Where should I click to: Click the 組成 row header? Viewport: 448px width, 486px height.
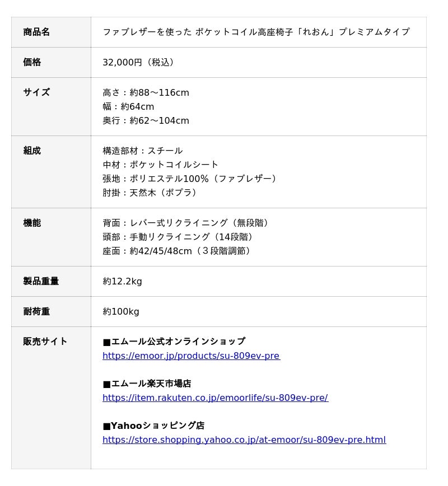tap(32, 151)
